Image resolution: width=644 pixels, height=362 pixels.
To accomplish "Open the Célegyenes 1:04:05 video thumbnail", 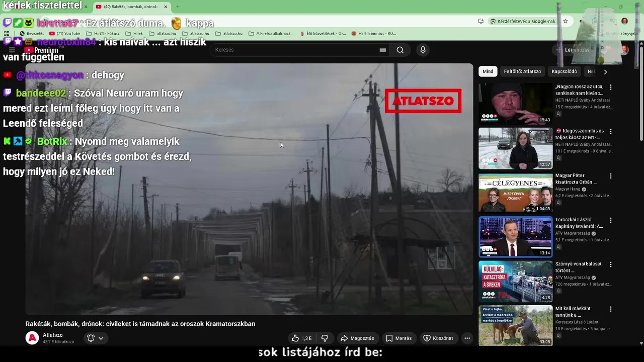I will click(x=515, y=193).
